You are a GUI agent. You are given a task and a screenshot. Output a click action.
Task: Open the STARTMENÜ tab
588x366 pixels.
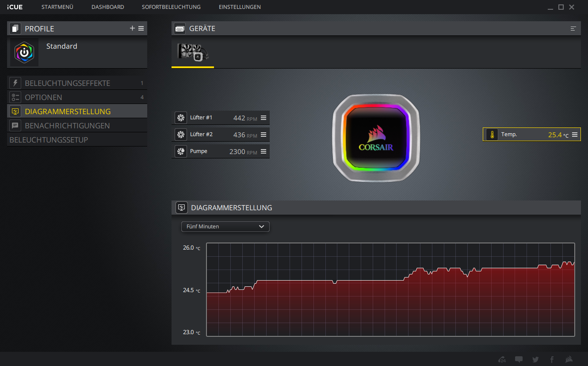pos(57,7)
